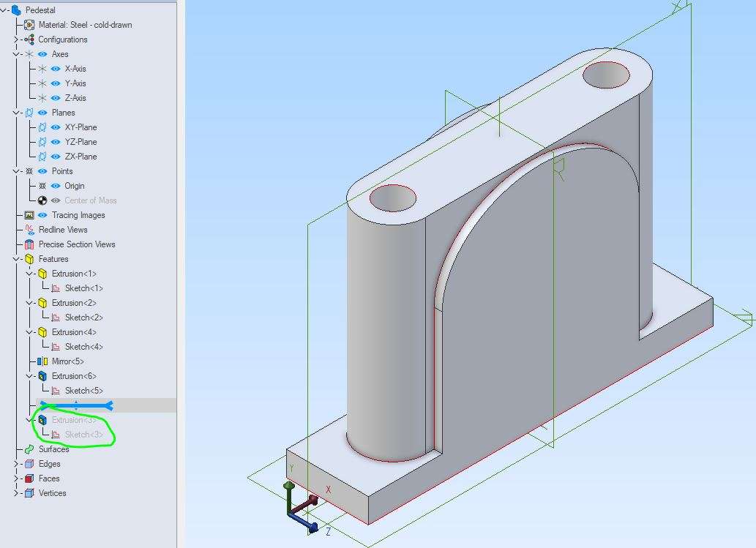Image resolution: width=756 pixels, height=548 pixels.
Task: Click the Surfaces icon in tree
Action: coord(29,449)
